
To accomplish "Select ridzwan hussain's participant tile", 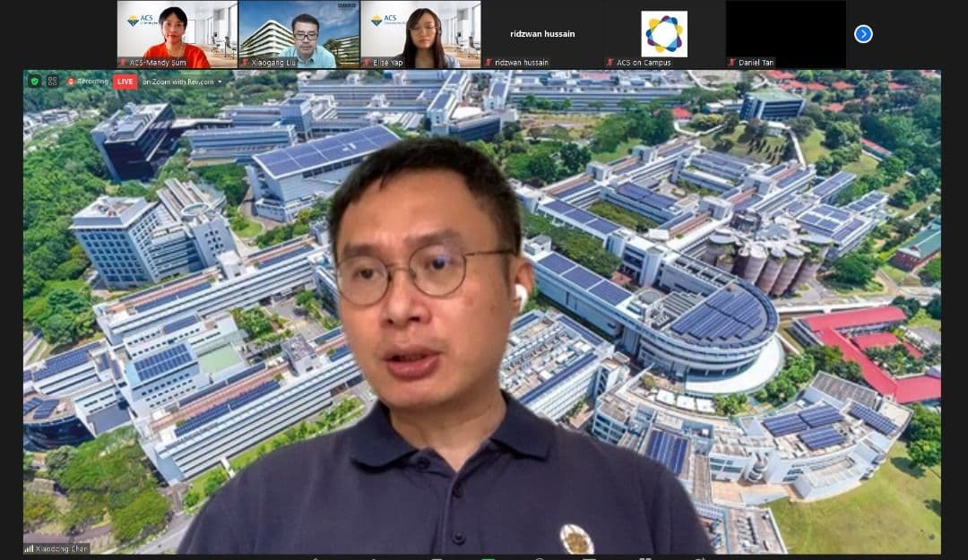I will tap(542, 34).
